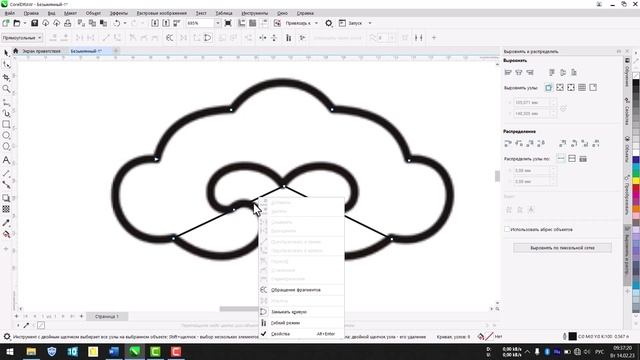Open the Прямоугольные selection mode dropdown
This screenshot has height=360, width=640.
[22, 38]
